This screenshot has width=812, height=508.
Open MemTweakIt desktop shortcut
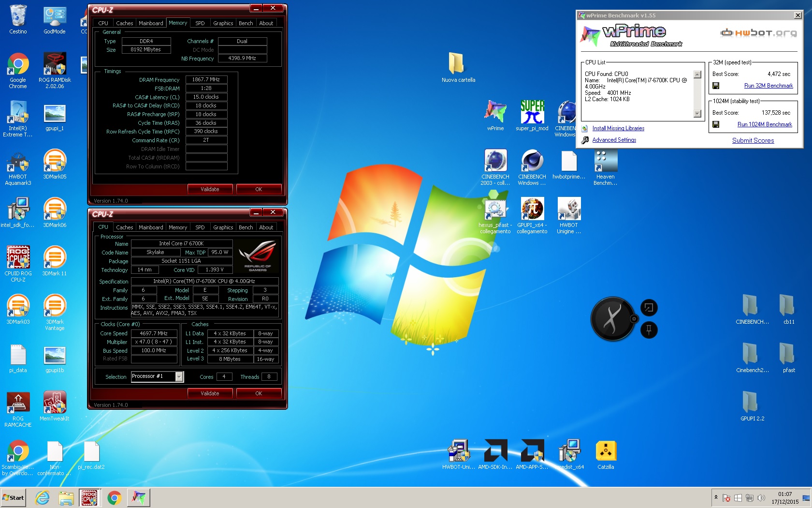55,406
